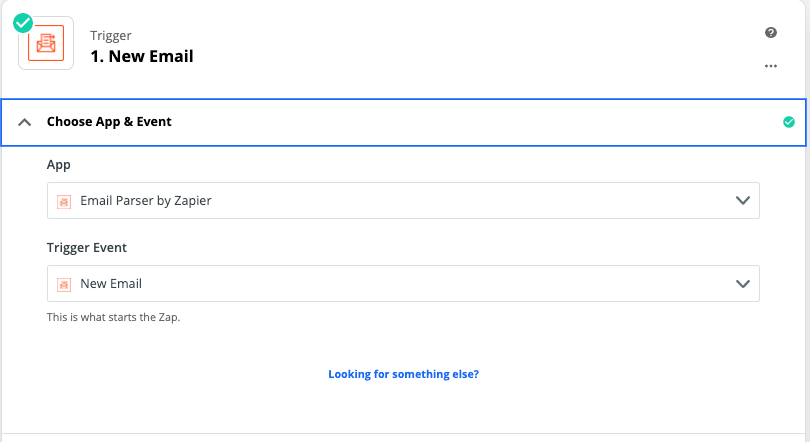Click the Email Parser by Zapier text
The height and width of the screenshot is (442, 810).
[x=146, y=200]
